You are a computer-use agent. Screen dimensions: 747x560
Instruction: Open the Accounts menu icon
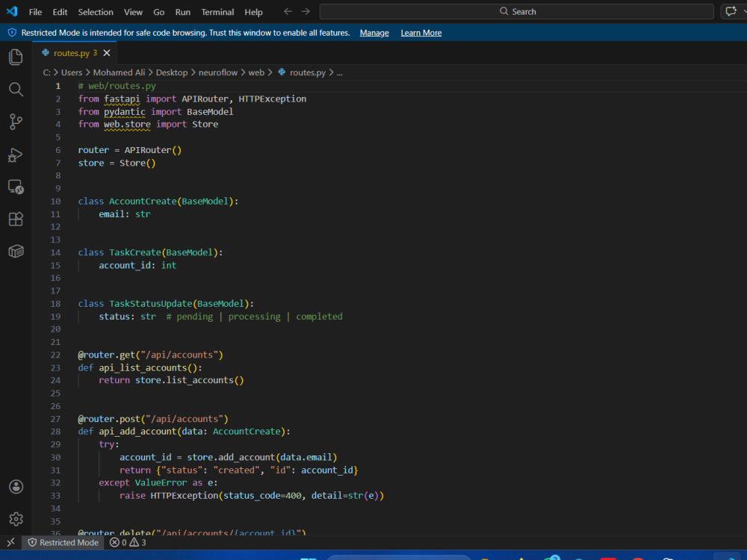[16, 487]
